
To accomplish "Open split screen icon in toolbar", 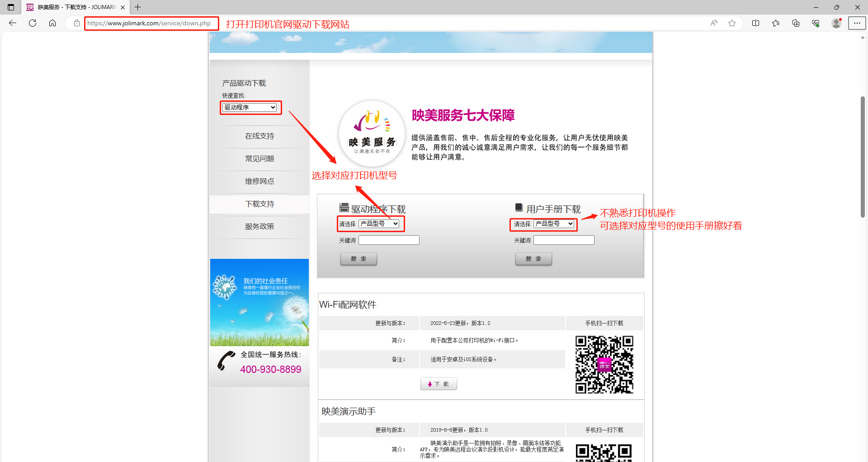I will click(x=755, y=23).
